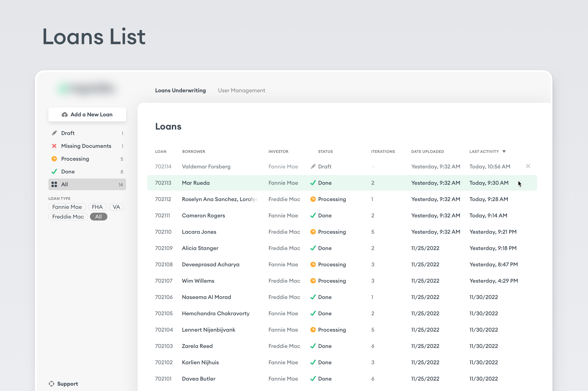
Task: Select the Loans Underwriting tab
Action: pos(181,90)
